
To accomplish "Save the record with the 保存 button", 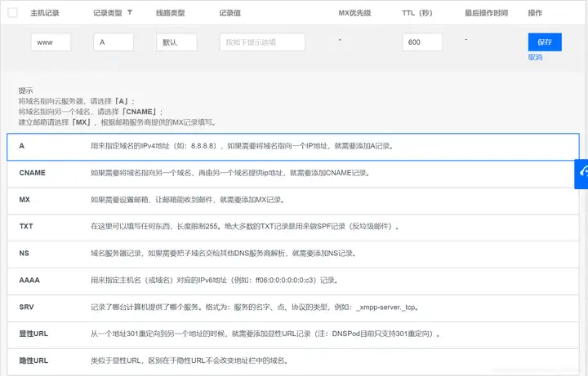I will (x=545, y=42).
